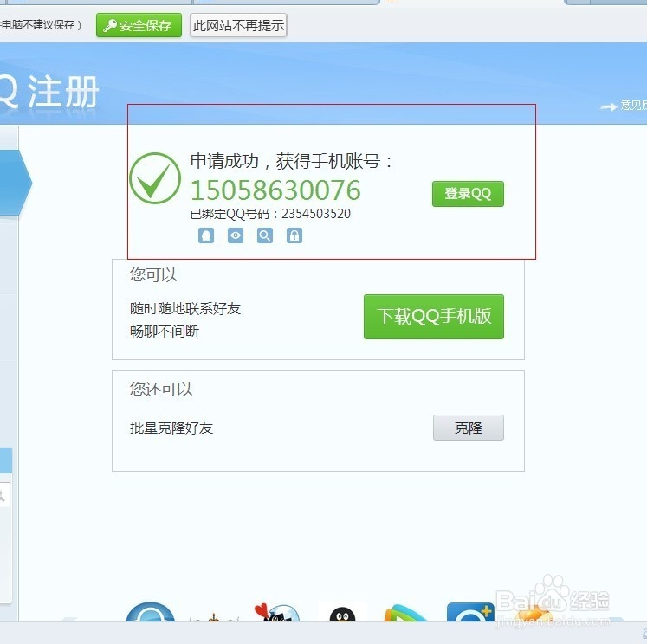Click the padlock icon under QQ number
This screenshot has height=644, width=647.
click(x=294, y=235)
